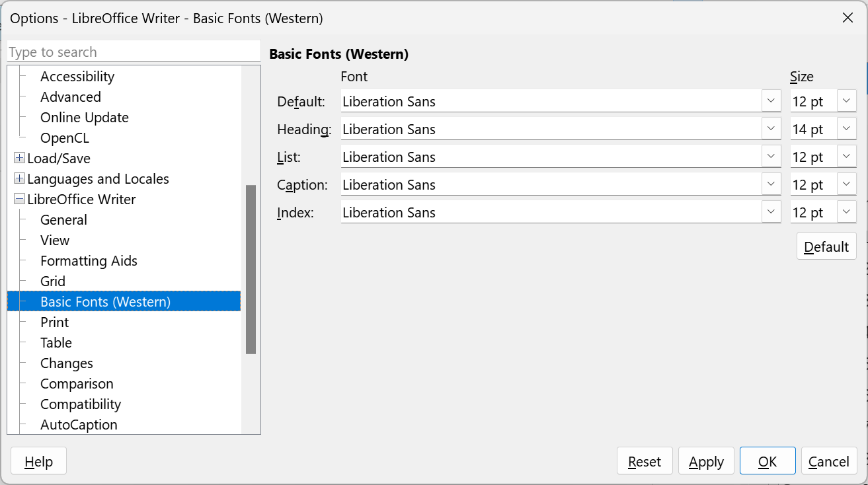The height and width of the screenshot is (485, 868).
Task: Open the Caption font dropdown arrow
Action: [771, 184]
